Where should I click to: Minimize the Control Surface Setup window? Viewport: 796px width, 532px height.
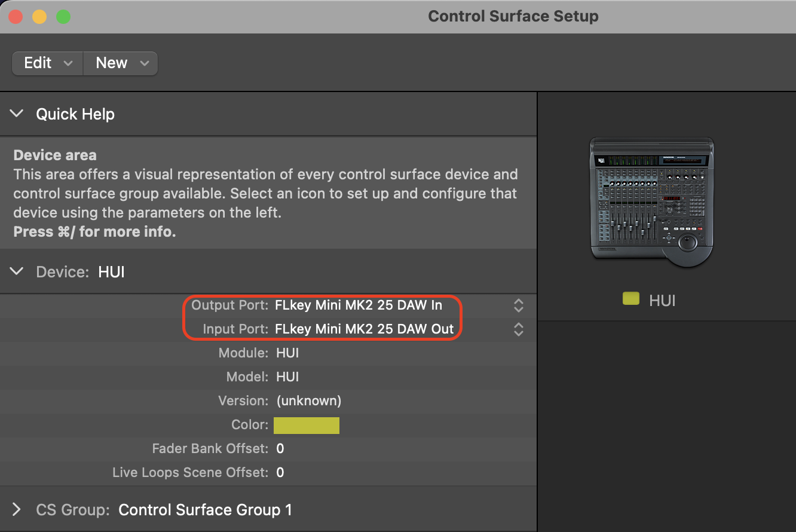click(39, 17)
